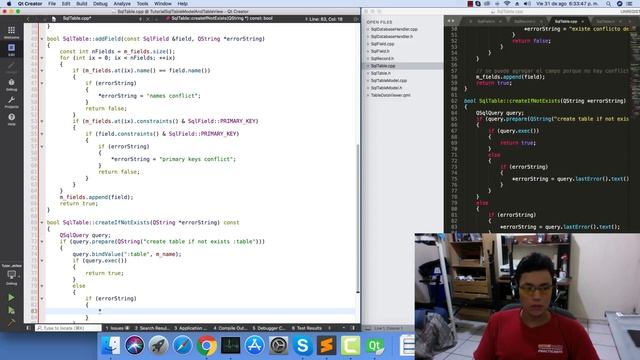Collapse the query.prepare if-block fold arrow
The image size is (640, 360).
42,242
